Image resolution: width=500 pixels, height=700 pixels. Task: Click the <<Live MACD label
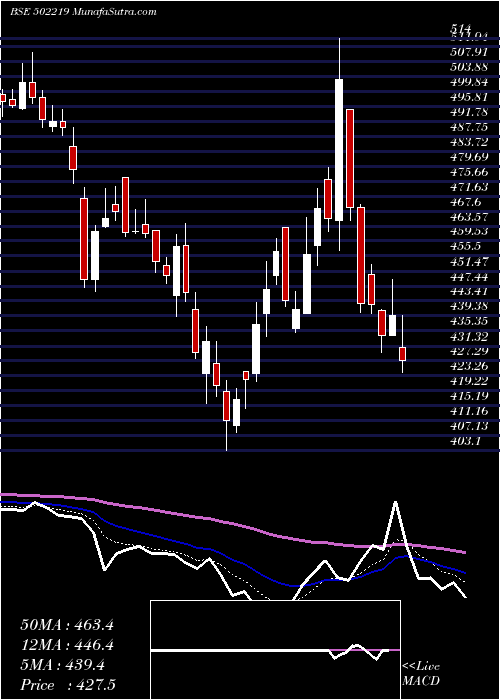click(x=421, y=673)
